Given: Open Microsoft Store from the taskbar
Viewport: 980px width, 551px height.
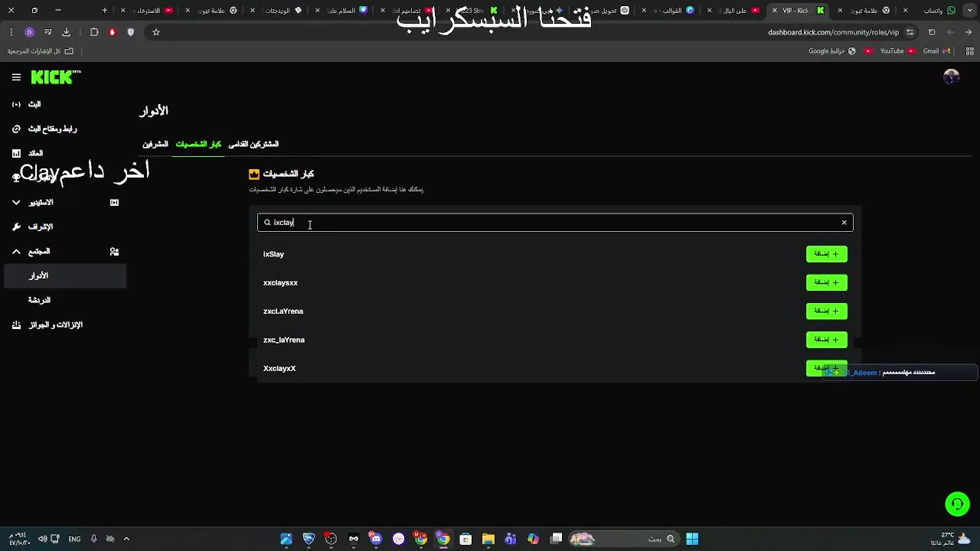Looking at the screenshot, I should click(x=465, y=539).
